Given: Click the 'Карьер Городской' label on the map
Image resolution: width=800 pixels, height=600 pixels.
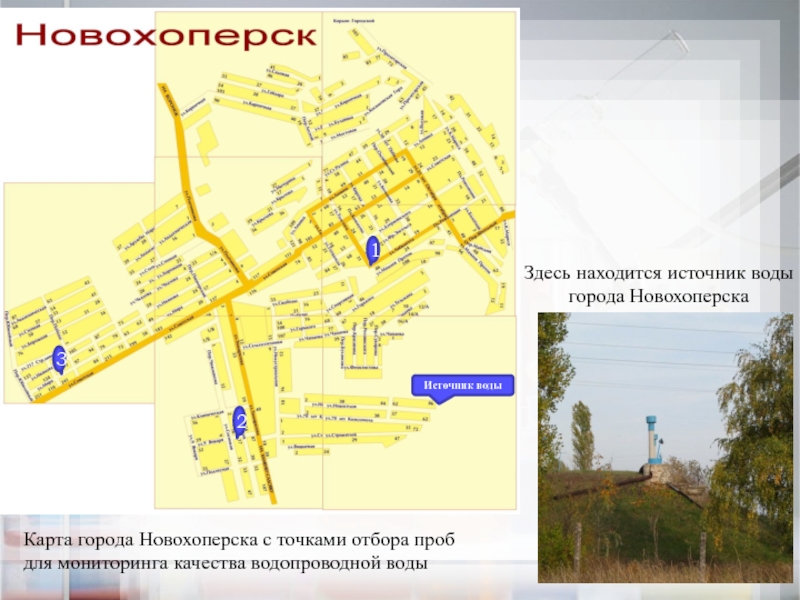Looking at the screenshot, I should point(352,20).
